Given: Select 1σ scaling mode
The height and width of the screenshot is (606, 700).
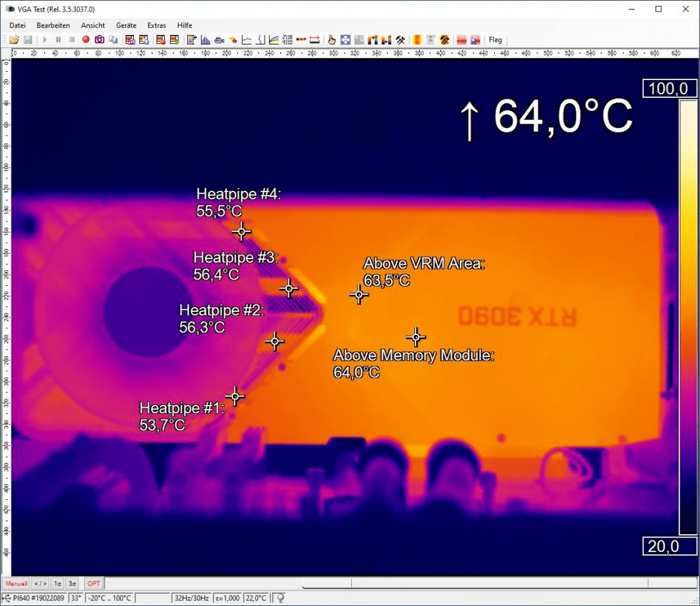Looking at the screenshot, I should pos(57,583).
